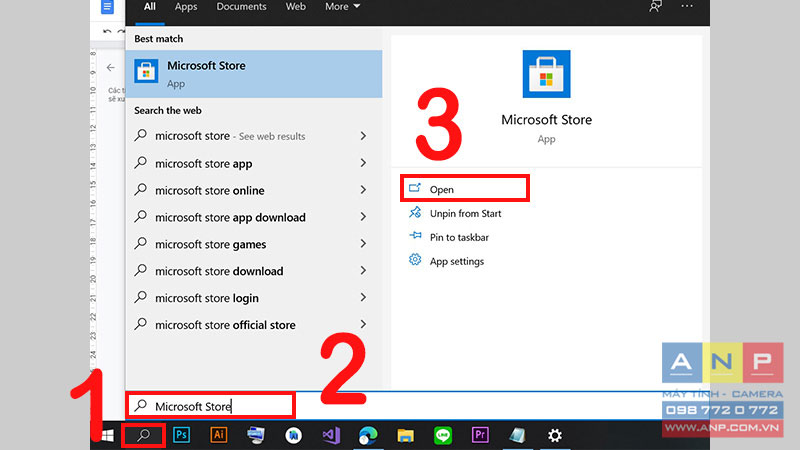
Task: Open the three-dot options menu in search header
Action: point(687,6)
